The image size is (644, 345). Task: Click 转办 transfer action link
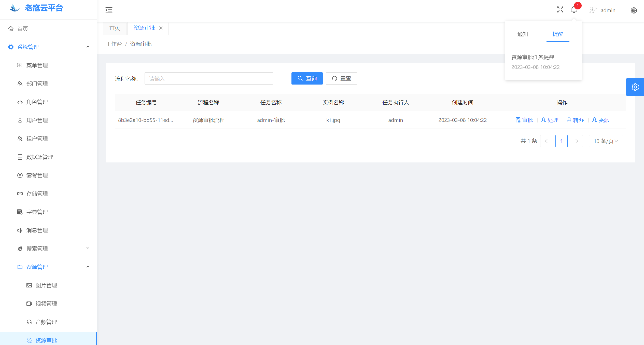[x=575, y=120]
